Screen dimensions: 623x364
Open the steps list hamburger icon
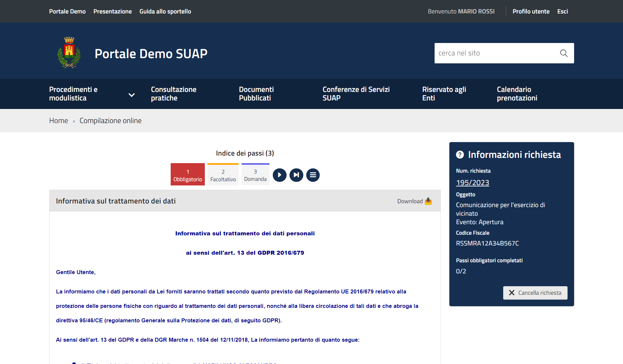pos(313,175)
